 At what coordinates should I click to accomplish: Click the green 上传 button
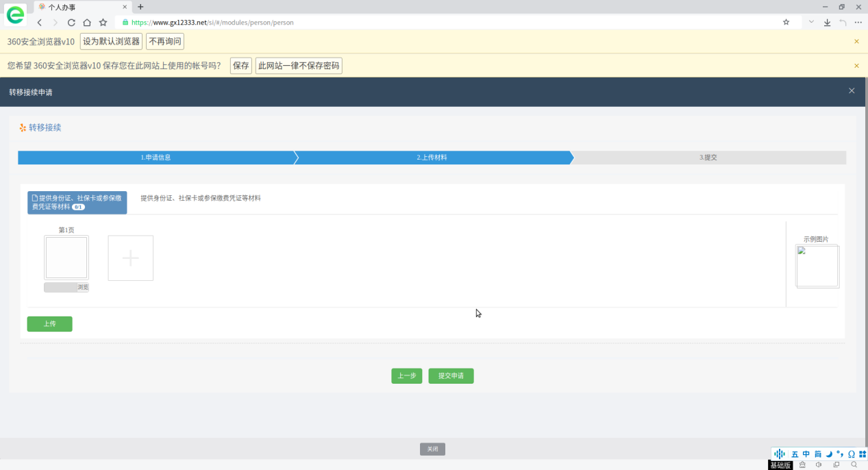click(49, 324)
